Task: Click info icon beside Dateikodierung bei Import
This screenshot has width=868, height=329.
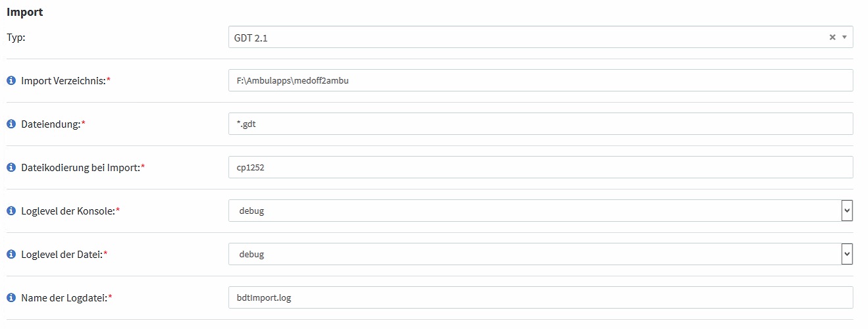Action: point(11,168)
